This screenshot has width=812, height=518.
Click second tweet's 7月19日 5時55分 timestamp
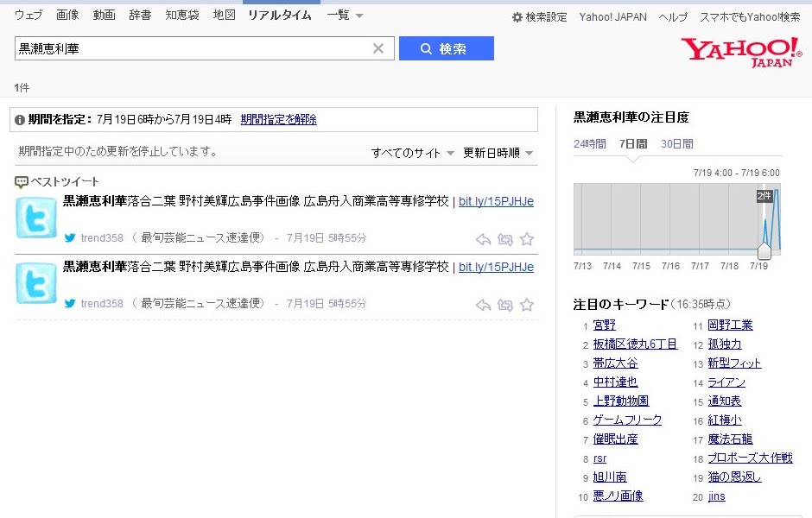(327, 304)
